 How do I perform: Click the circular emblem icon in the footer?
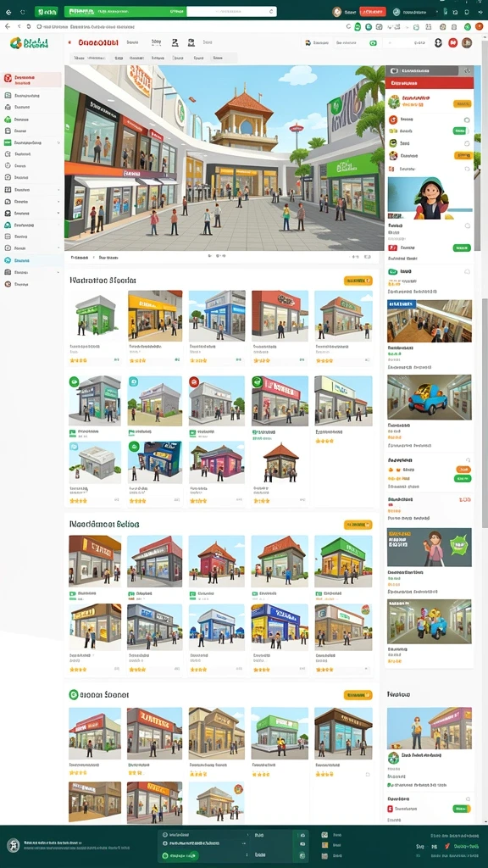tap(14, 845)
